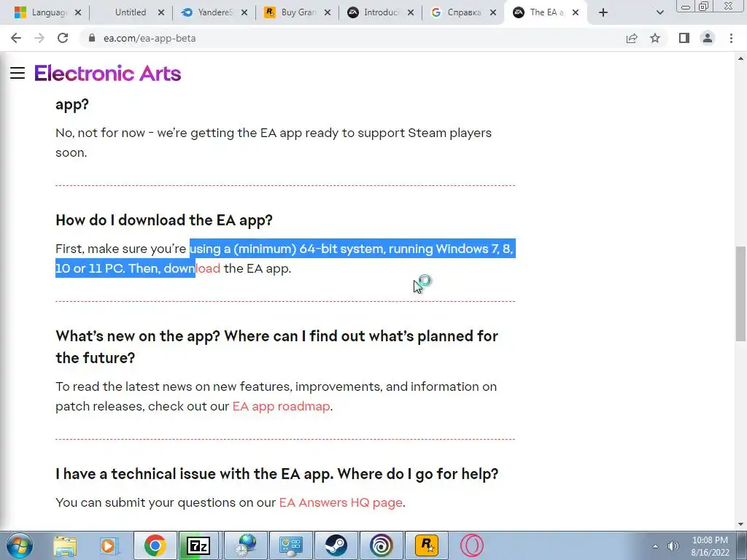Close the Справка tab

pos(493,12)
